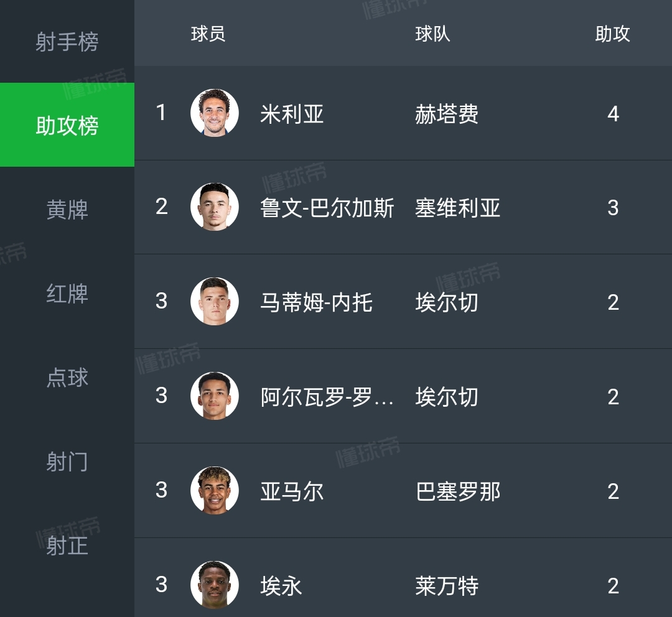Select the 射正 tab
The image size is (672, 617).
click(67, 545)
